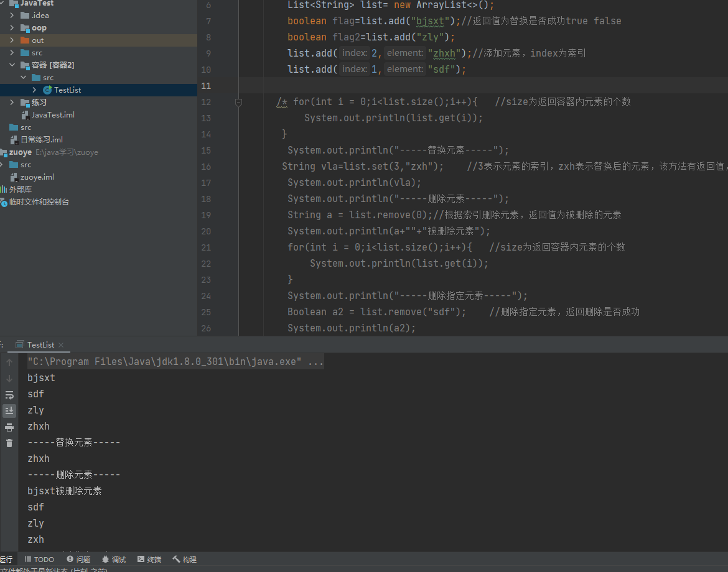Viewport: 728px width, 572px height.
Task: Open JavaTest.iml file
Action: 53,114
